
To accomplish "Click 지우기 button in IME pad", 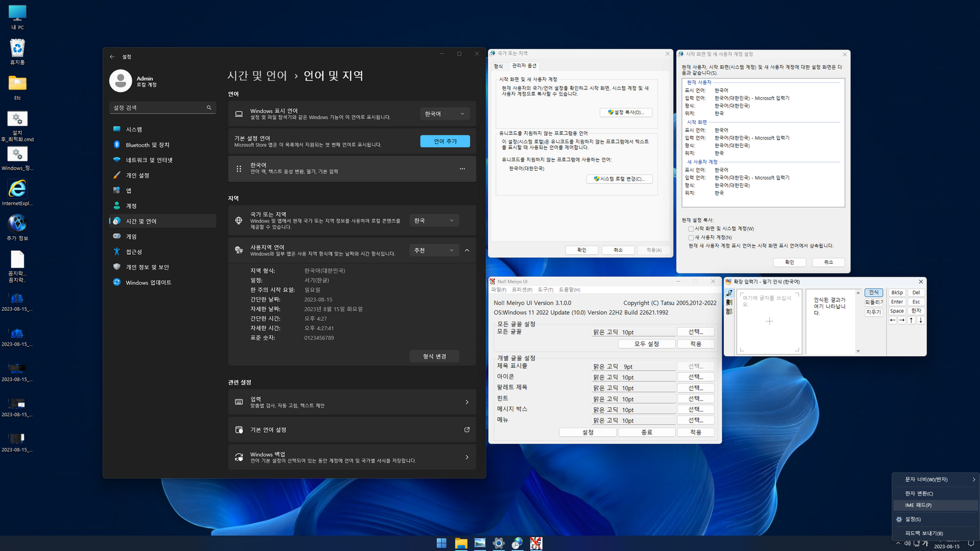I will tap(873, 312).
